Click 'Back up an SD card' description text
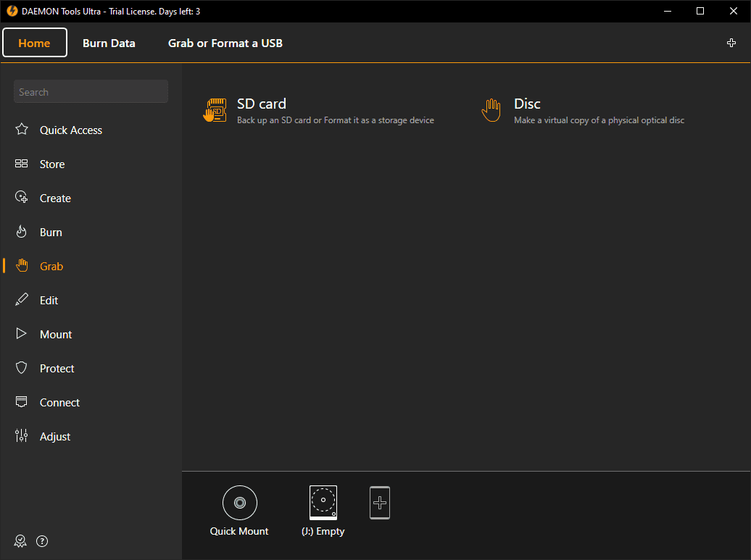This screenshot has height=560, width=751. coord(335,120)
